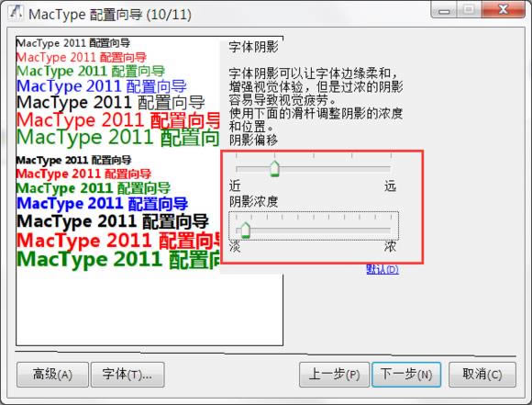Click empty area of the white preview panel

pos(150,309)
